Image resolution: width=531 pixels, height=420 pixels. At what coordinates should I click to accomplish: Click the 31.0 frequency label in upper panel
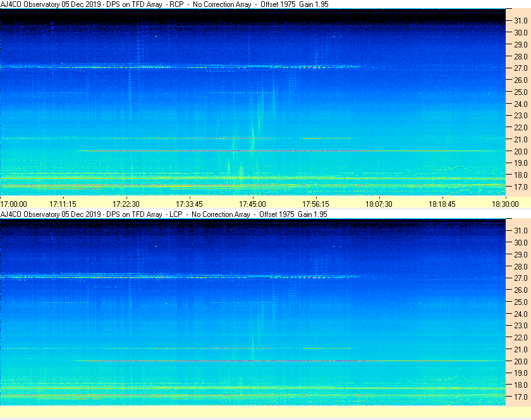coord(520,21)
